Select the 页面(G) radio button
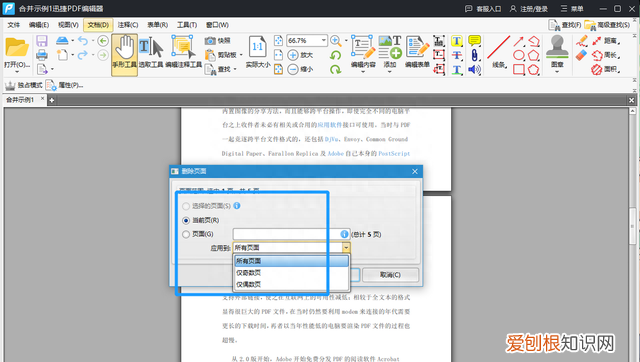This screenshot has width=640, height=362. (186, 234)
